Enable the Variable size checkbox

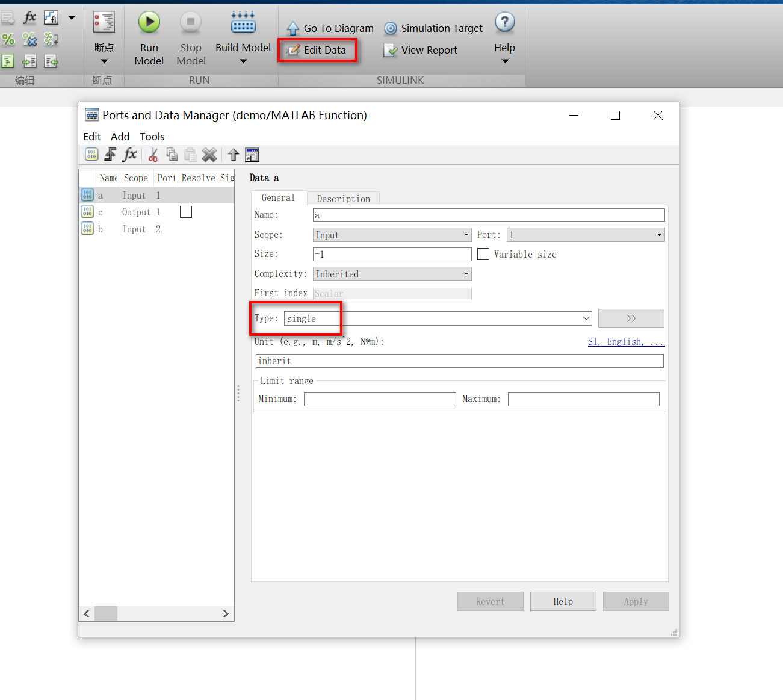click(483, 254)
